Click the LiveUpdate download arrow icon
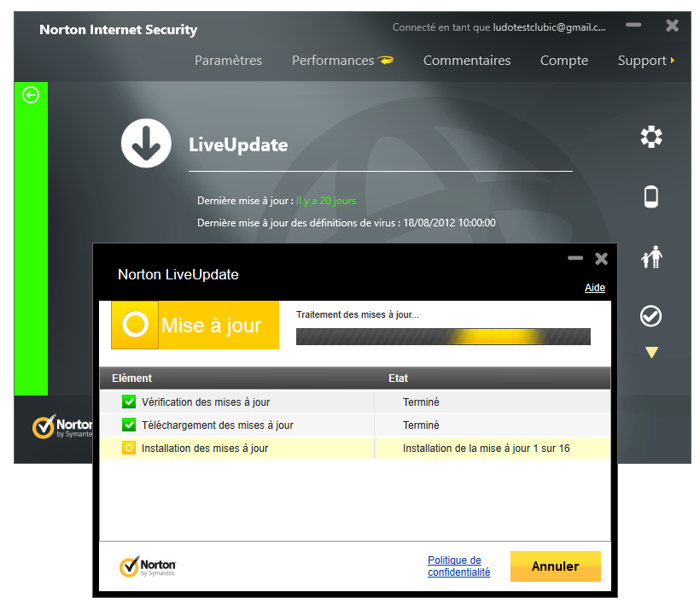700x610 pixels. [x=146, y=144]
